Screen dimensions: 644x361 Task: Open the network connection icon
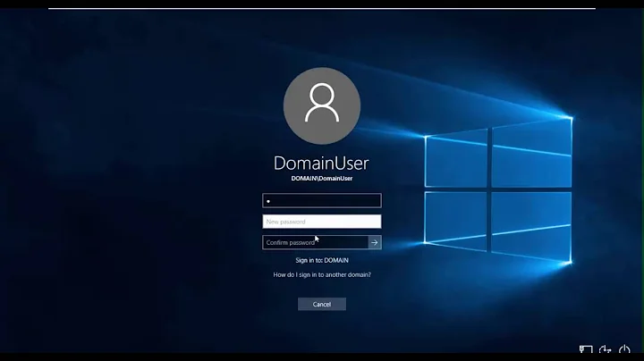pyautogui.click(x=586, y=349)
